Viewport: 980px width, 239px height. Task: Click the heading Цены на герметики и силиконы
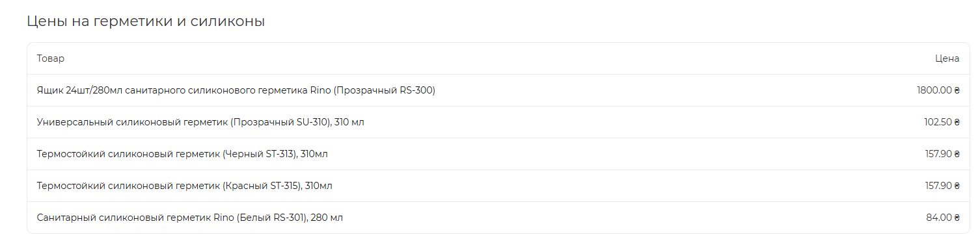point(146,21)
